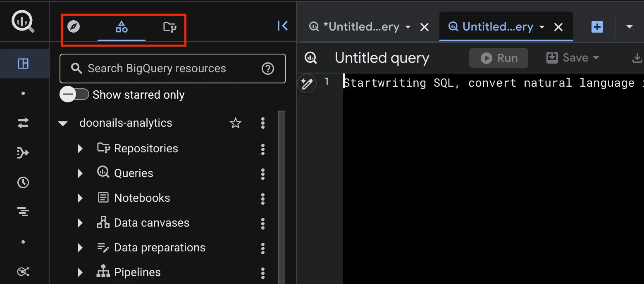Click the Search BigQuery resources field
Image resolution: width=644 pixels, height=284 pixels.
tap(173, 69)
